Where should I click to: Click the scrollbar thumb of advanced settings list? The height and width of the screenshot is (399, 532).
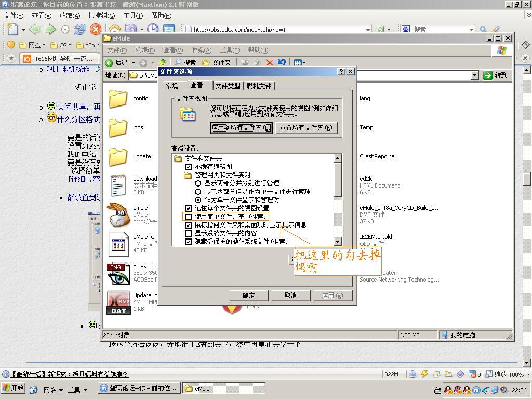[x=337, y=179]
